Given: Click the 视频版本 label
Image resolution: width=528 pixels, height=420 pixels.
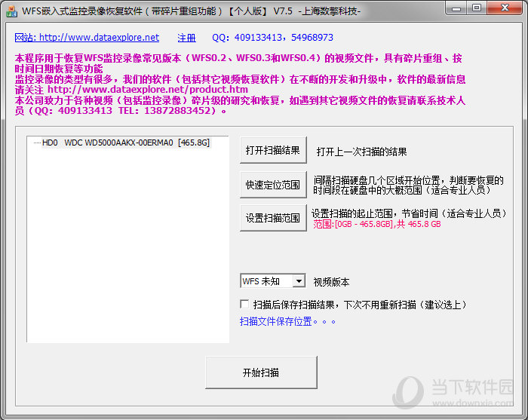Looking at the screenshot, I should [x=331, y=281].
